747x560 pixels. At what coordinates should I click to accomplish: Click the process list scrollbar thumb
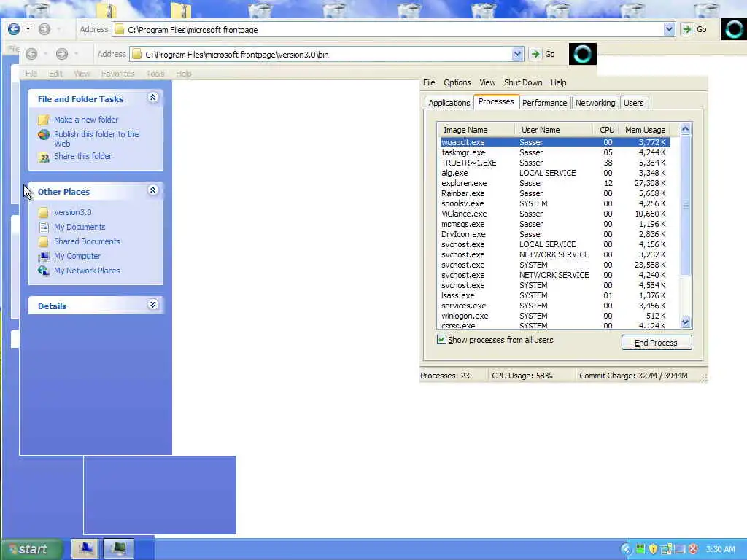[x=686, y=206]
